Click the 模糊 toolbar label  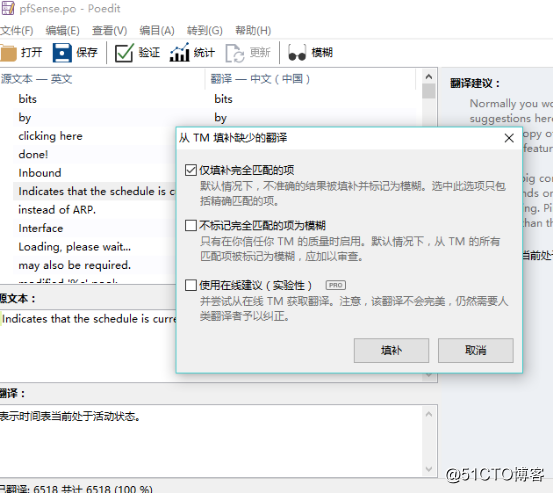pos(322,53)
